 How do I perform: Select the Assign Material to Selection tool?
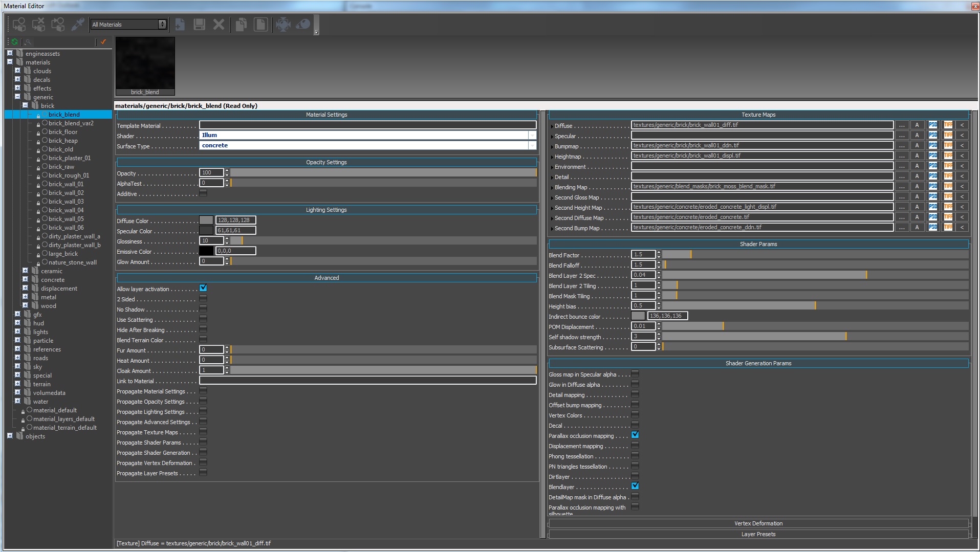(19, 24)
